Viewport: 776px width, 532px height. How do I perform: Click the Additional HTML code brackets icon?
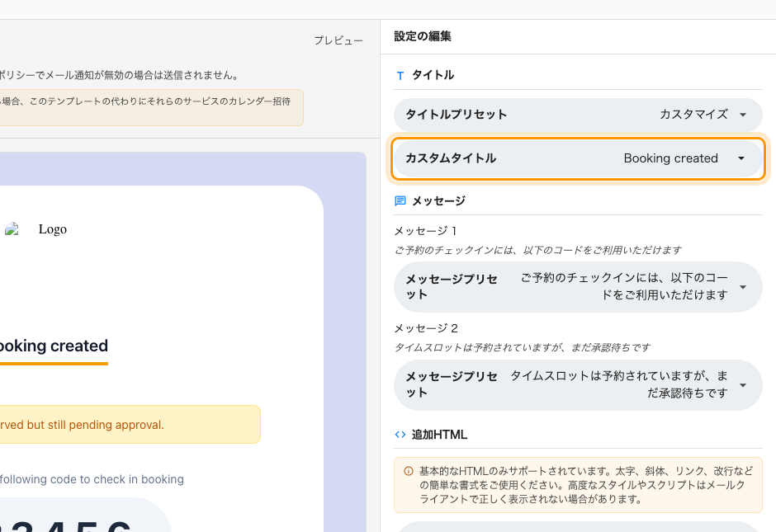coord(400,435)
